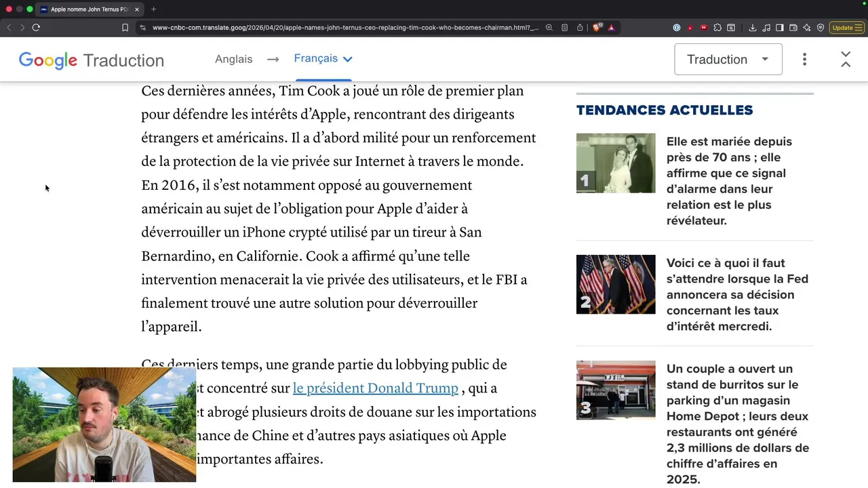868x488 pixels.
Task: Click the search-in-tab extension icon
Action: click(x=731, y=28)
